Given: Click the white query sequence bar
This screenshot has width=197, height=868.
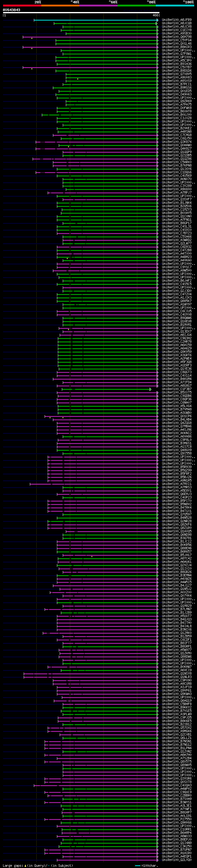Looking at the screenshot, I should click(81, 13).
